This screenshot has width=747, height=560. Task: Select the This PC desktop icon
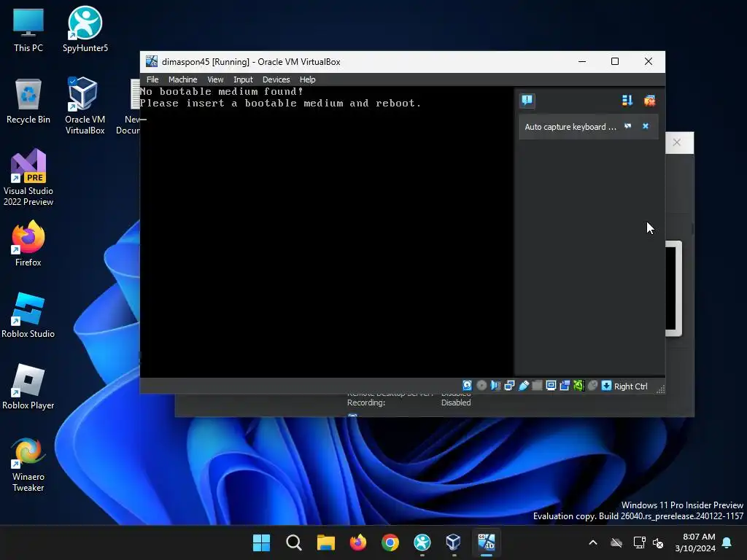(28, 31)
